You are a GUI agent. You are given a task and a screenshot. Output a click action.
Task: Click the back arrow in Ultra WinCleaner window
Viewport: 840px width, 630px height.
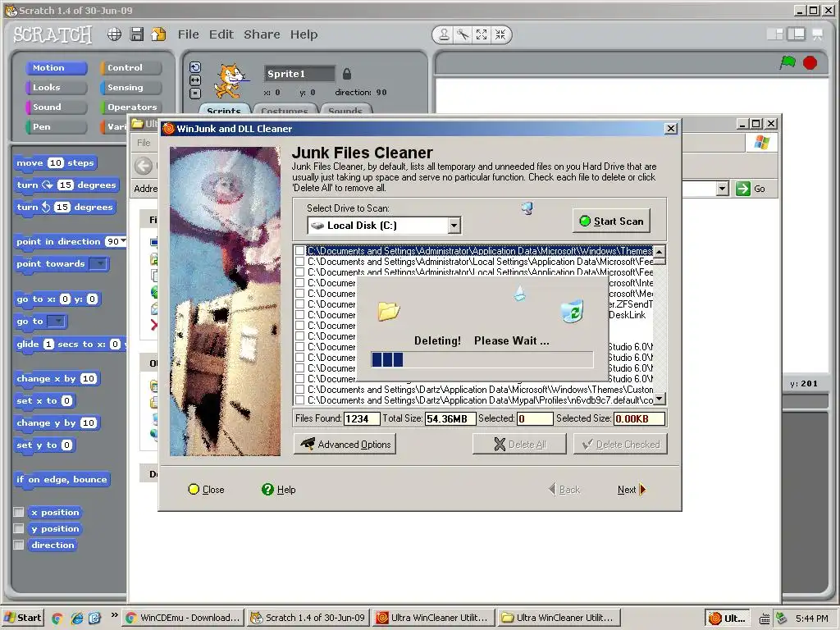pyautogui.click(x=143, y=166)
